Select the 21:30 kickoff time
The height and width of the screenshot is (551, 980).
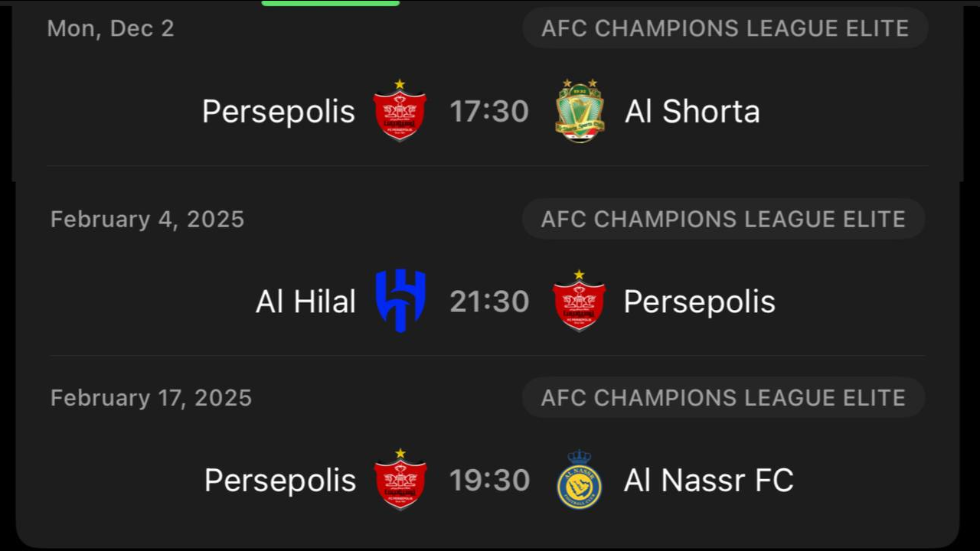pyautogui.click(x=489, y=302)
